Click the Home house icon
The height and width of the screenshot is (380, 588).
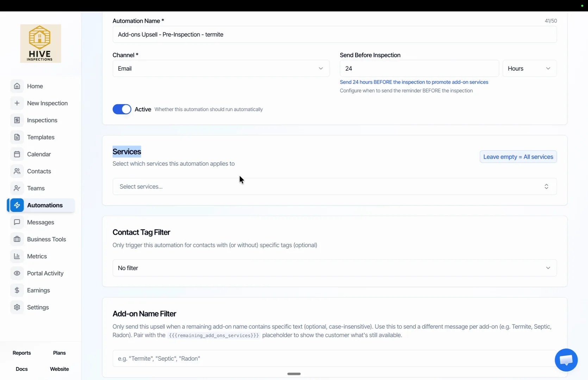click(x=17, y=86)
